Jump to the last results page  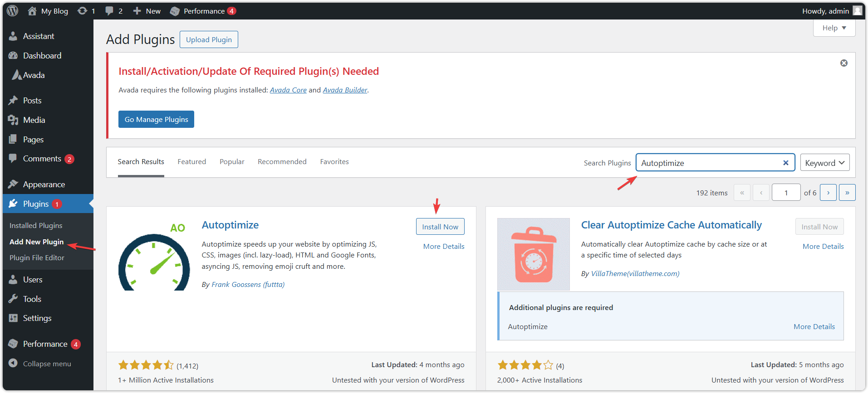pyautogui.click(x=847, y=193)
